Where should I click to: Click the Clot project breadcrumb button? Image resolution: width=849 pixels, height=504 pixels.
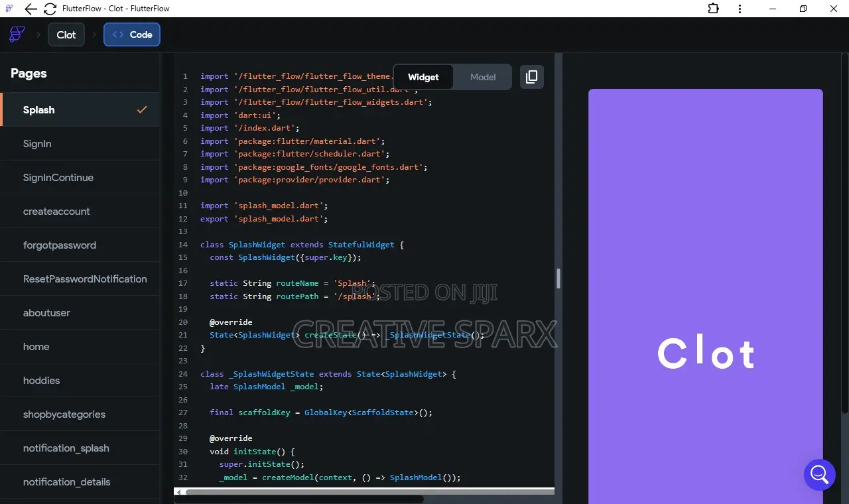66,34
